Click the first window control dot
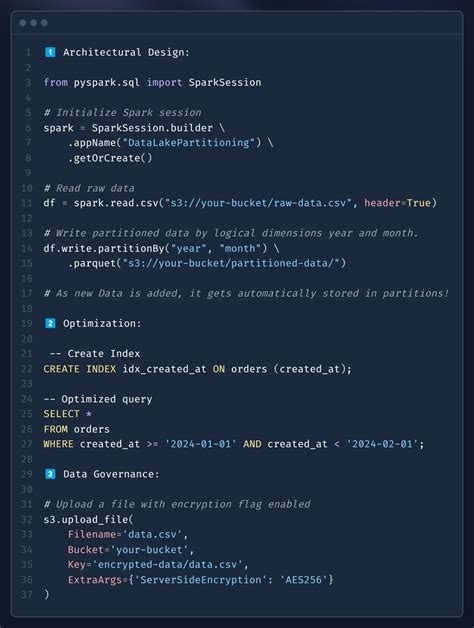The height and width of the screenshot is (628, 474). tap(23, 23)
